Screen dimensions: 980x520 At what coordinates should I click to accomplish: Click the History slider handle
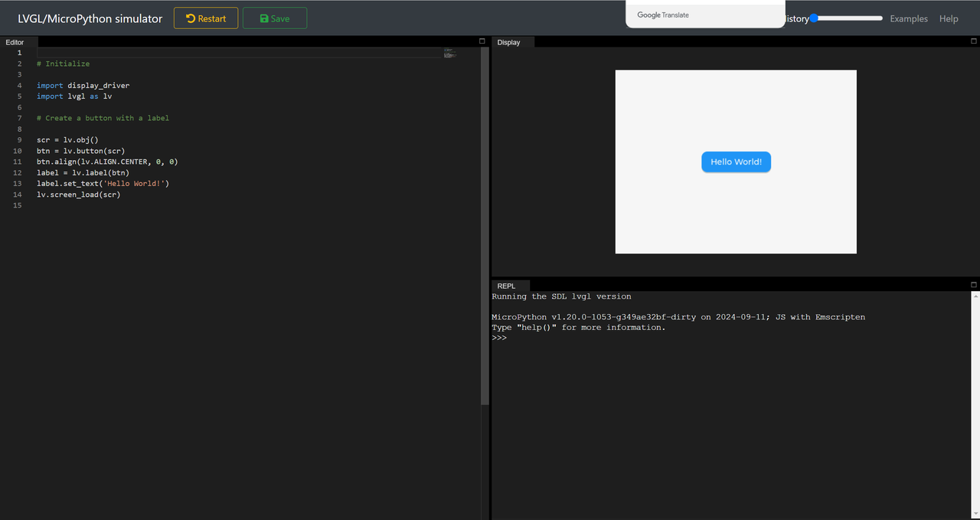[814, 18]
